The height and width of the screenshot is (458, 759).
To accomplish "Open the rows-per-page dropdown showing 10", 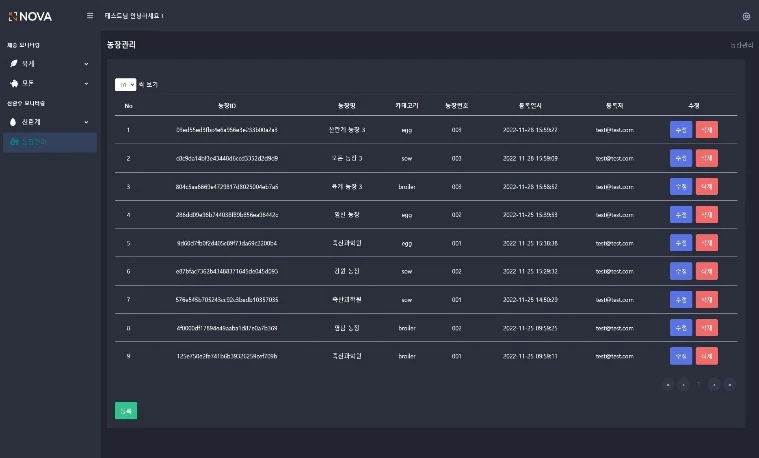I will click(x=125, y=85).
